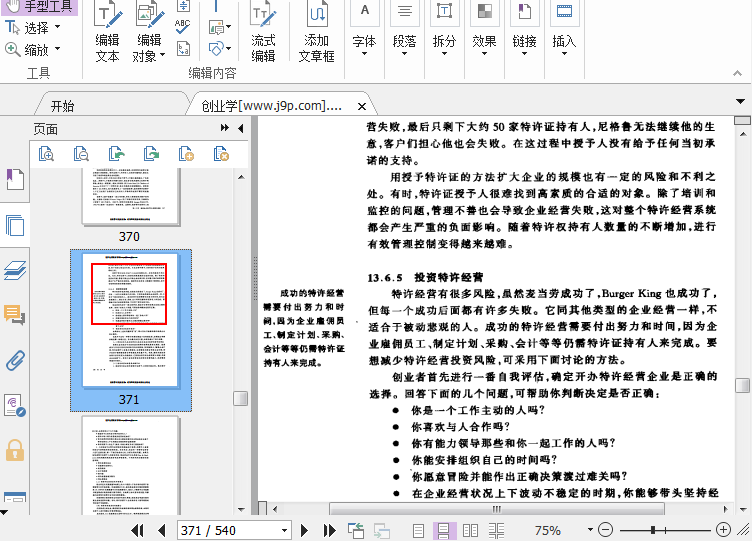Open the 缩放 zoom tool dropdown arrow

[x=58, y=49]
